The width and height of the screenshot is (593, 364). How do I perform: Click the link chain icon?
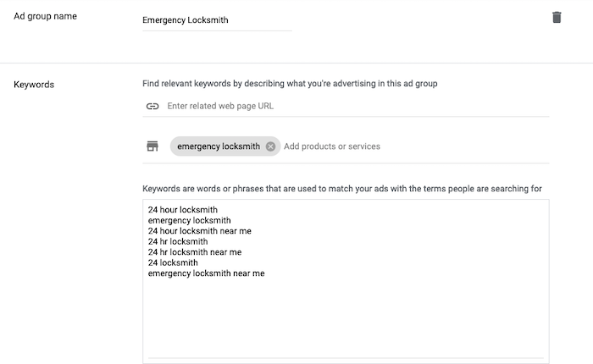point(152,107)
